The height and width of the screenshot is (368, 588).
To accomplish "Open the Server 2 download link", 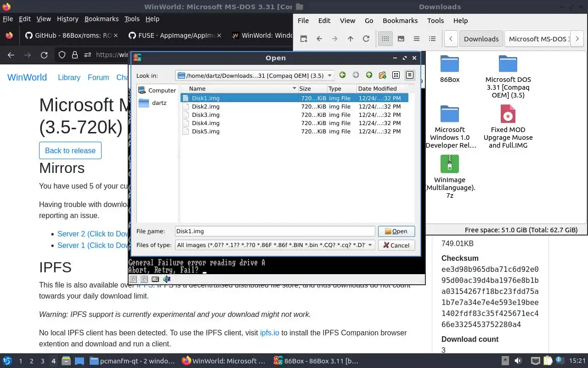I will coord(93,234).
